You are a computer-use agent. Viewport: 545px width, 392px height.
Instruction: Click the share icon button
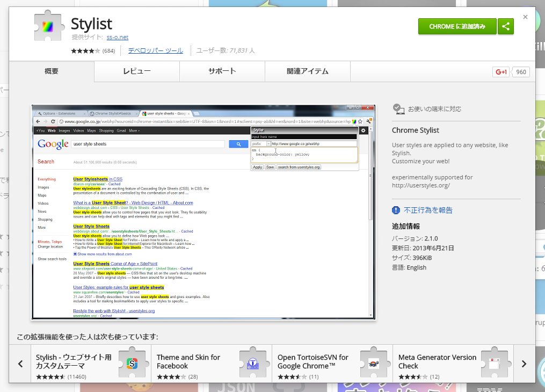(x=506, y=26)
